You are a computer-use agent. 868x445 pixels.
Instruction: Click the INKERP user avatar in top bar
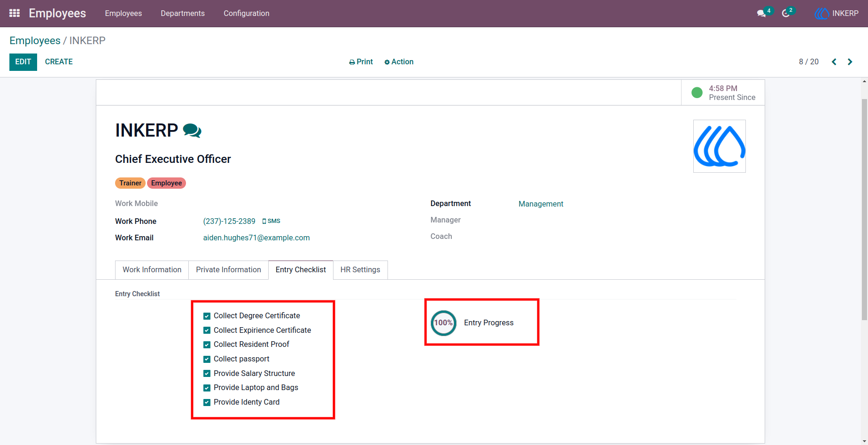click(x=821, y=14)
